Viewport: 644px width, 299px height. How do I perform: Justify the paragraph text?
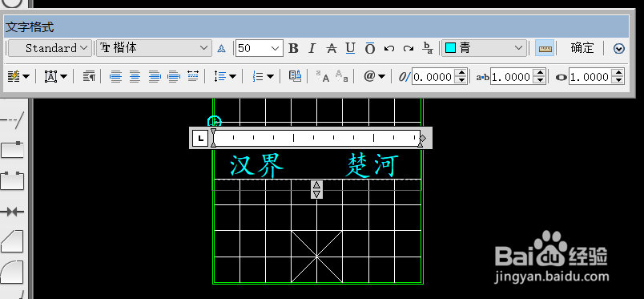(174, 76)
